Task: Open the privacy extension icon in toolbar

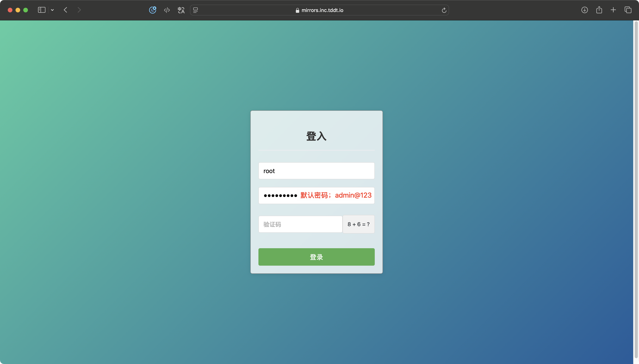Action: coord(153,10)
